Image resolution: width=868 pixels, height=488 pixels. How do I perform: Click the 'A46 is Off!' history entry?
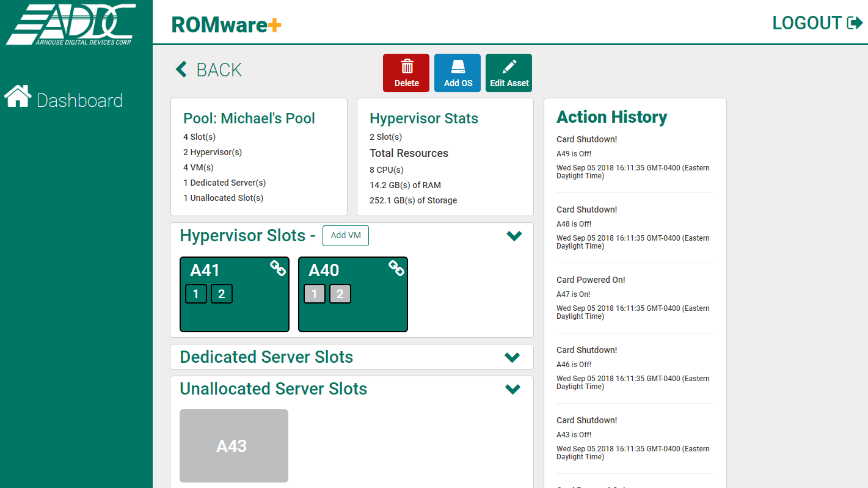point(574,365)
